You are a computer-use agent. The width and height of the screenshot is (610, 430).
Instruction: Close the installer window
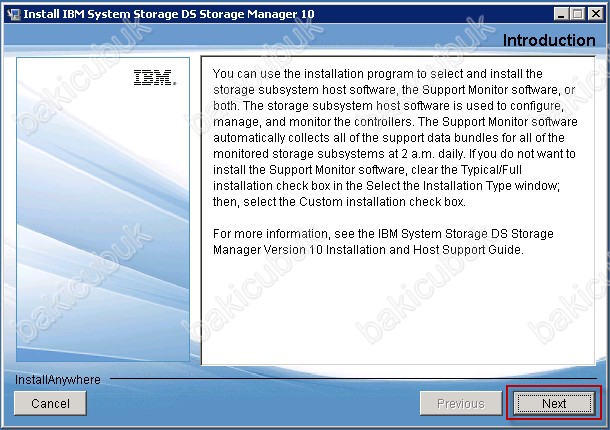click(x=596, y=14)
